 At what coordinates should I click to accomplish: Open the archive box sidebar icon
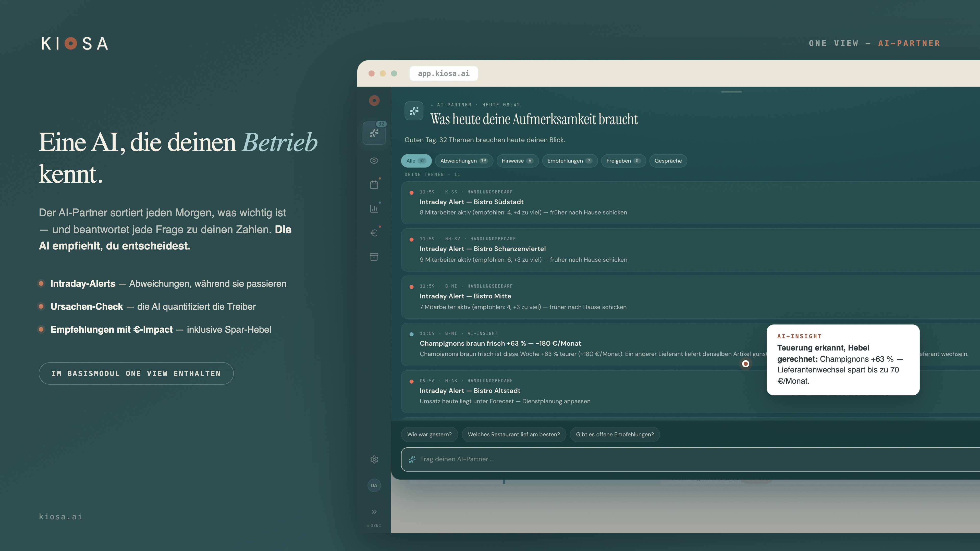click(x=374, y=257)
